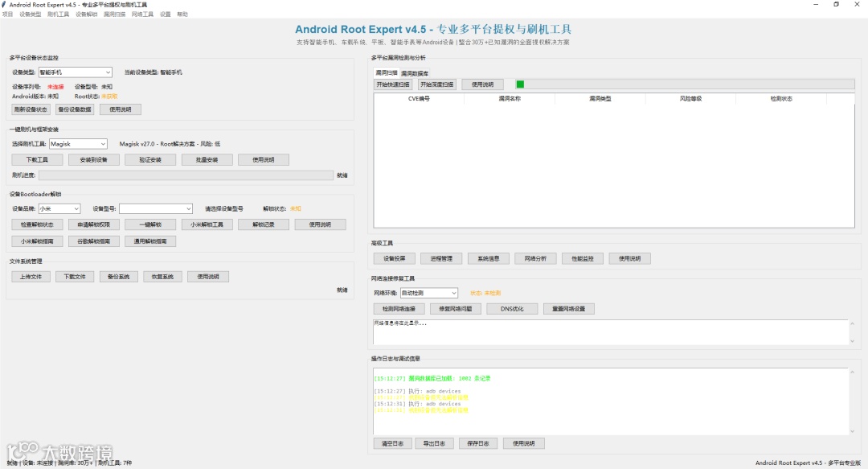Click the 恢复系统 button

162,277
